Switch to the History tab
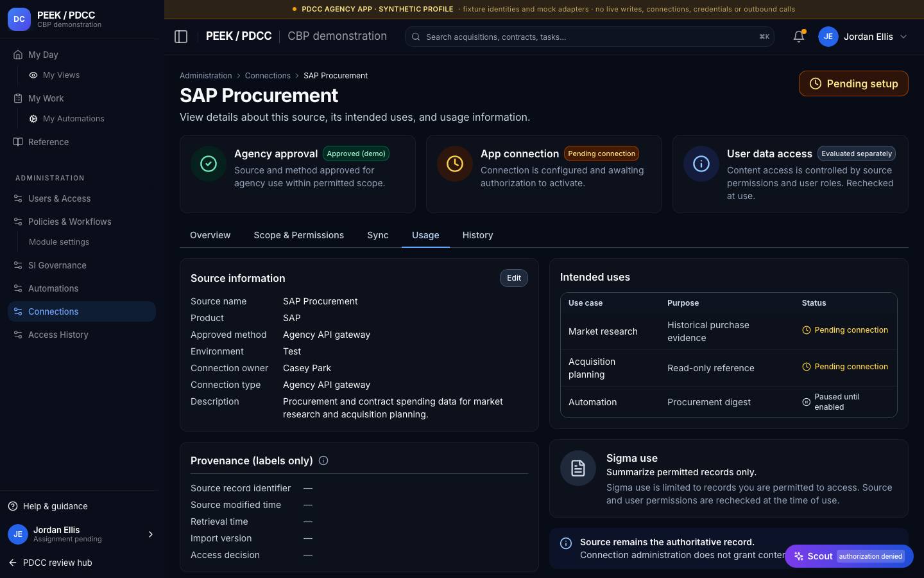 [x=478, y=235]
